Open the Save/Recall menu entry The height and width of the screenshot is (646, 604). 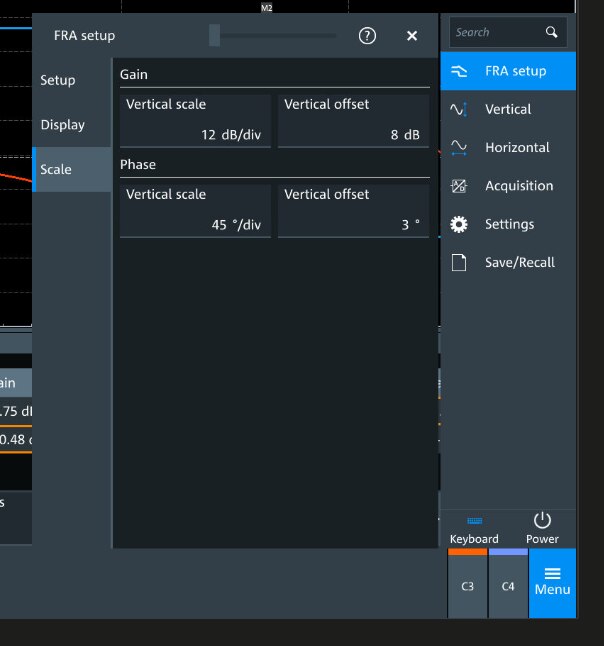pos(508,262)
